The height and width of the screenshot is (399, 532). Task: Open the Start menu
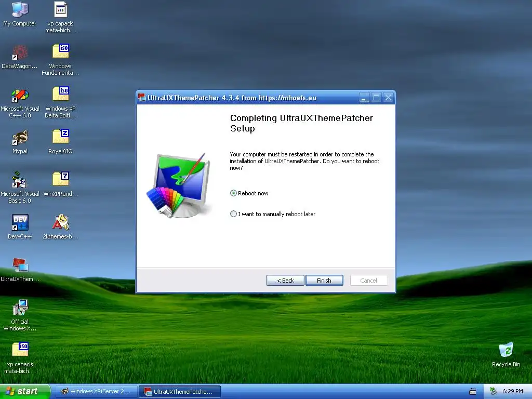click(x=24, y=391)
